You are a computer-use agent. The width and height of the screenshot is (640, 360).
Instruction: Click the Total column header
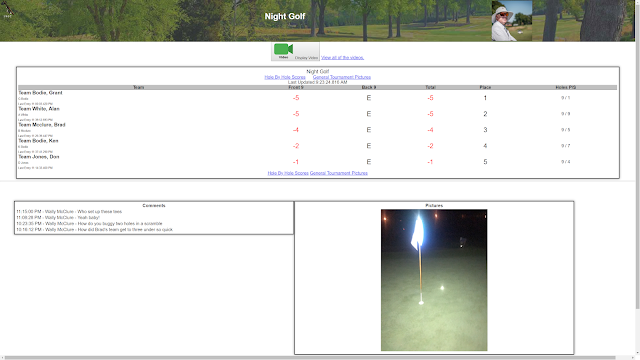430,87
